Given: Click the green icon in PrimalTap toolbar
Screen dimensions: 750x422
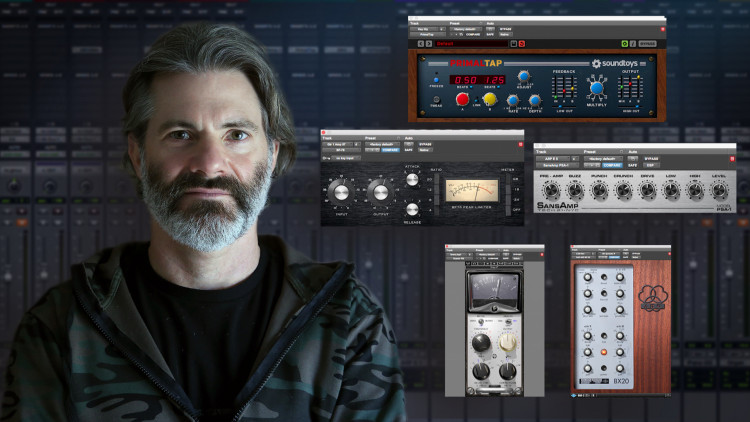Looking at the screenshot, I should coord(624,44).
